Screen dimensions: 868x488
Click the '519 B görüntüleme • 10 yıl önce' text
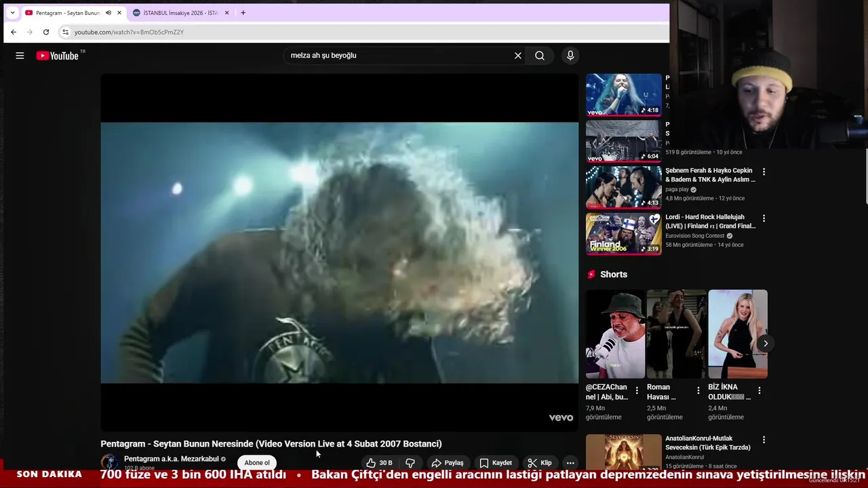point(704,152)
